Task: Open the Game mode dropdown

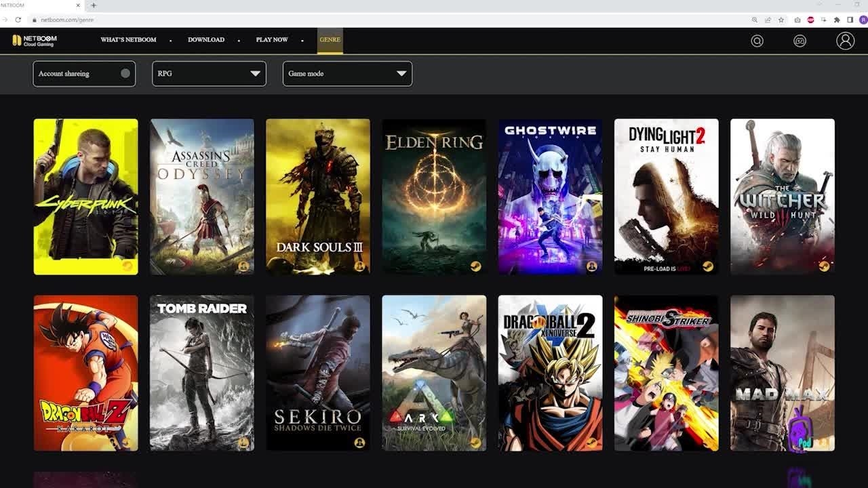Action: [347, 74]
